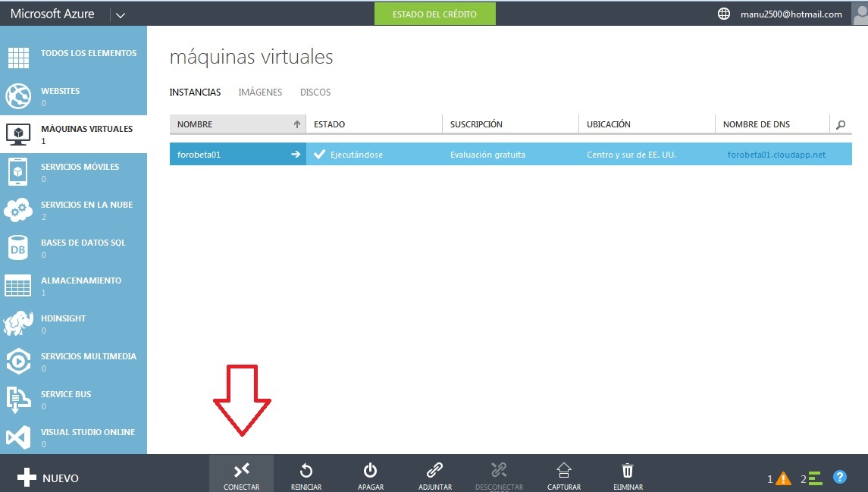Expand the Microsoft Azure portal dropdown chevron
Image resolution: width=868 pixels, height=492 pixels.
pos(120,15)
